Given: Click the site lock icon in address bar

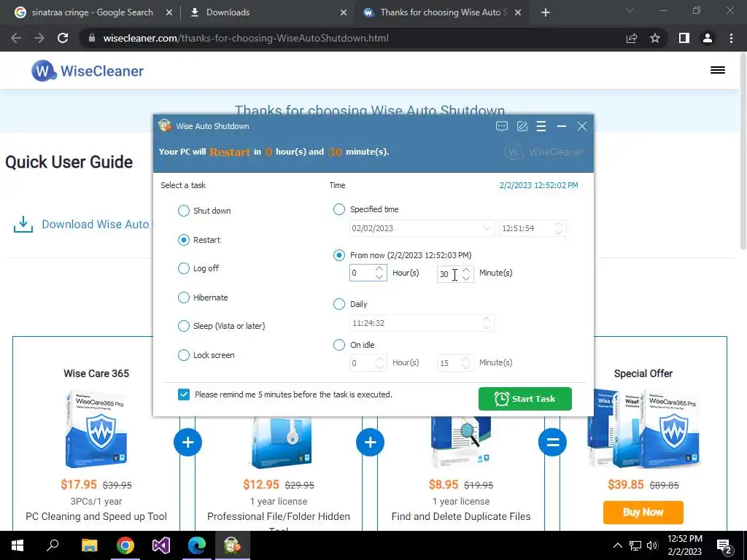Looking at the screenshot, I should tap(91, 38).
